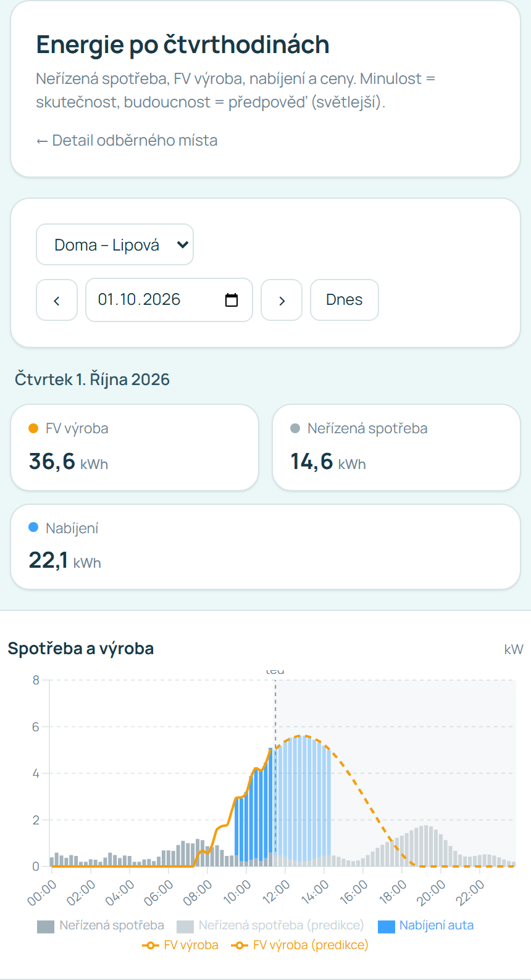Toggle Neřízená spotřeba (predikce) legend entry
This screenshot has height=980, width=531.
tap(270, 926)
